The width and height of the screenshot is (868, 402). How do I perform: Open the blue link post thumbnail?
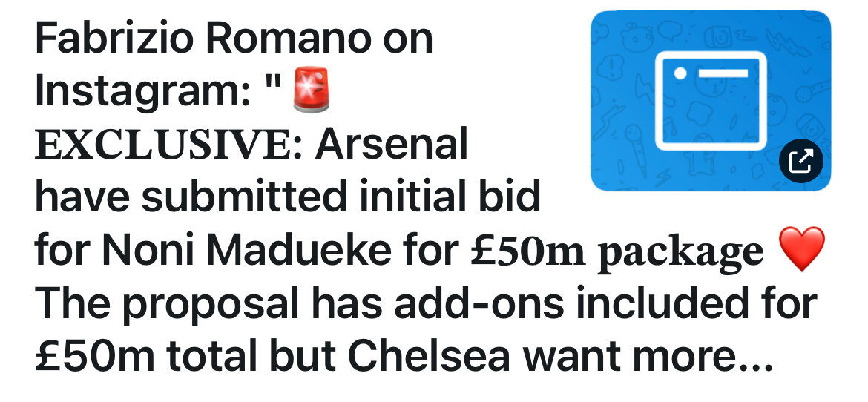711,100
